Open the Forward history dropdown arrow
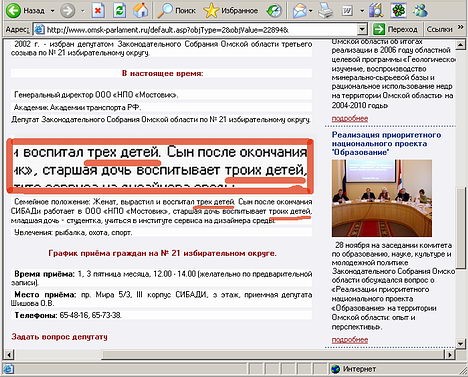This screenshot has width=468, height=377. [82, 11]
